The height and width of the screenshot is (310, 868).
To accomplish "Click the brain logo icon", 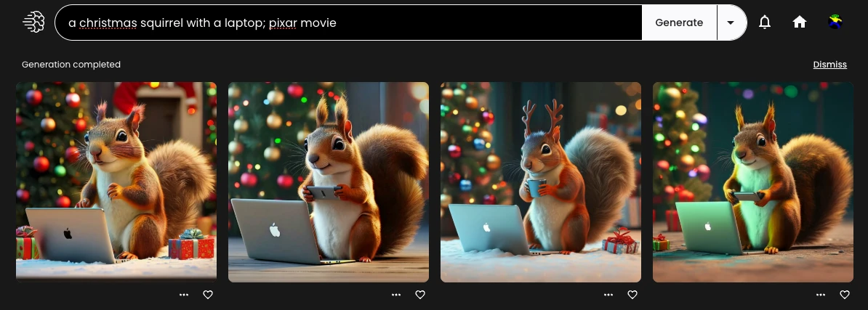I will tap(33, 23).
